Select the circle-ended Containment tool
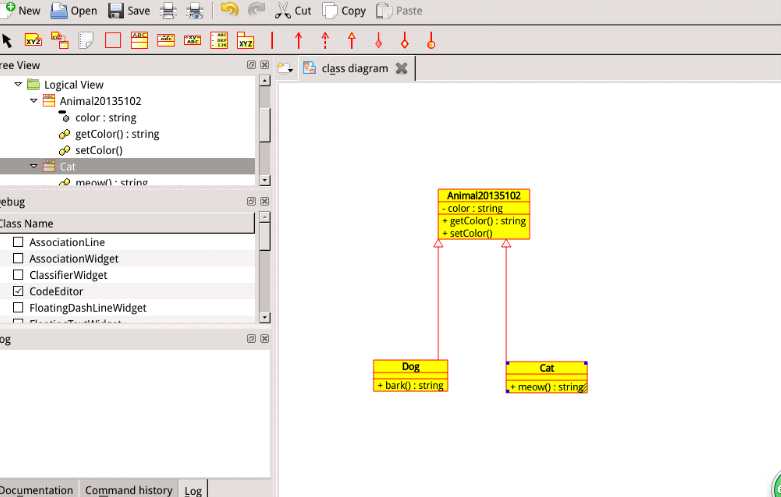The height and width of the screenshot is (497, 781). pos(431,40)
